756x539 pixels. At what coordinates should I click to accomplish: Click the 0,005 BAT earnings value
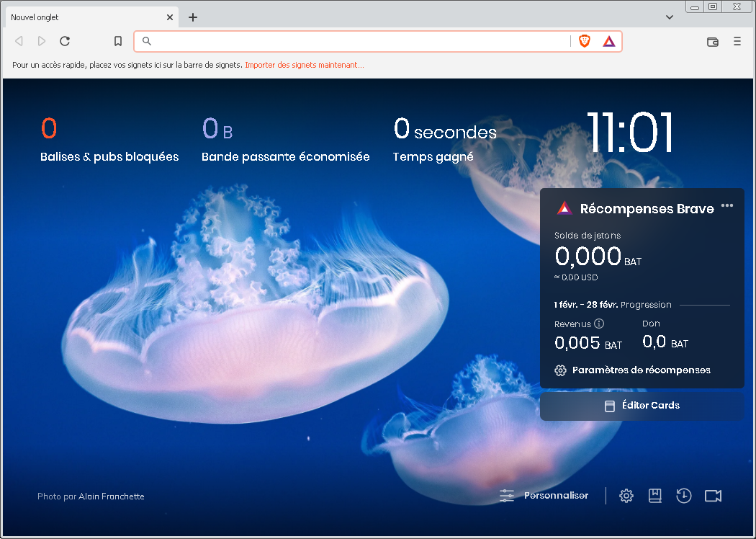coord(588,343)
